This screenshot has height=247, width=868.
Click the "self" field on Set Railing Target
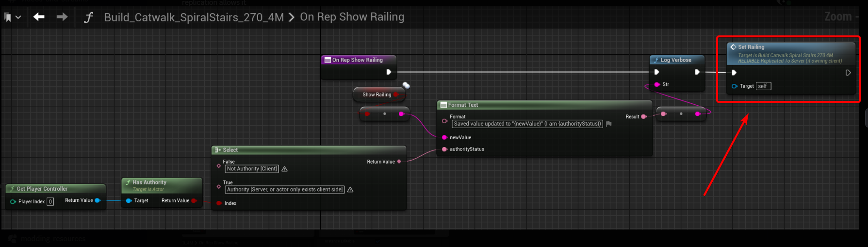(763, 86)
